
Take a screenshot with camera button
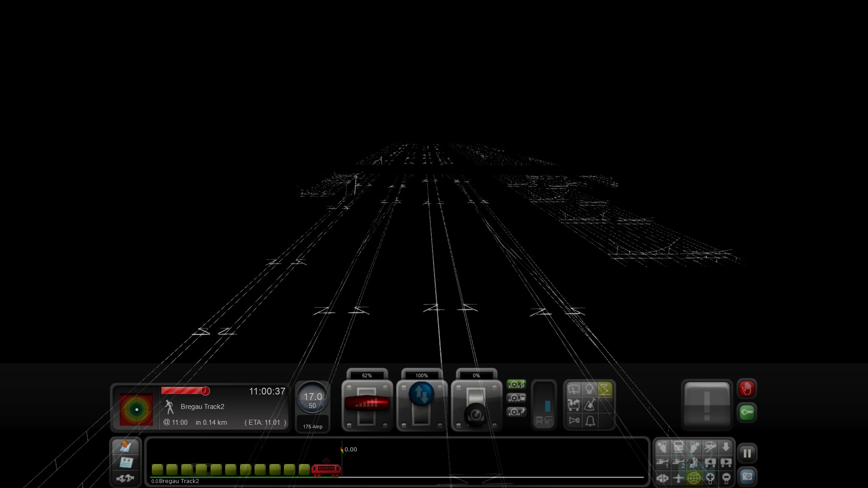(747, 477)
